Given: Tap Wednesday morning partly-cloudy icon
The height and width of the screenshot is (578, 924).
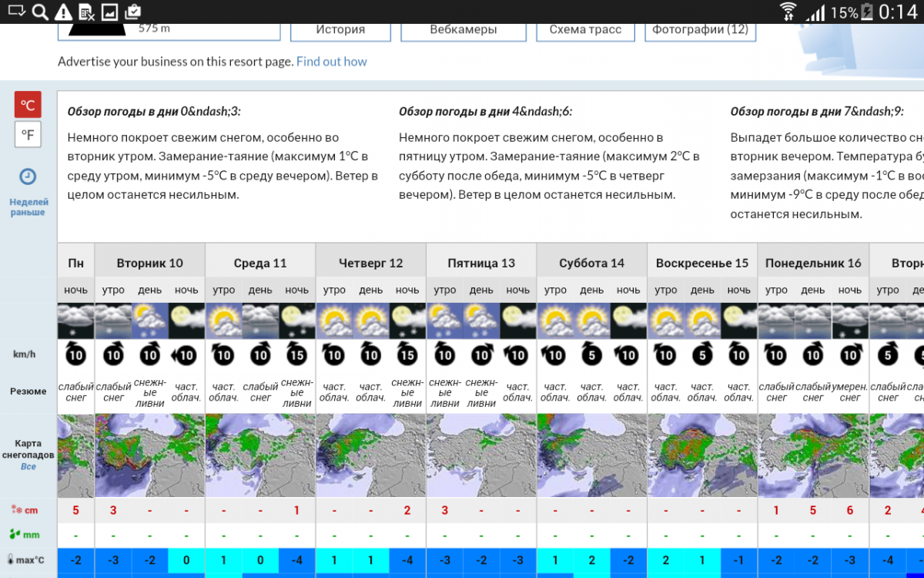Looking at the screenshot, I should click(x=224, y=321).
